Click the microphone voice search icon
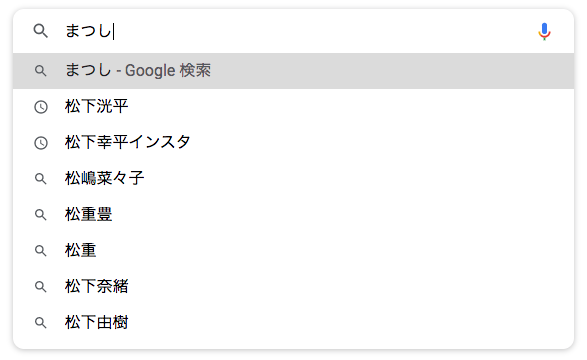587x360 pixels. [544, 31]
